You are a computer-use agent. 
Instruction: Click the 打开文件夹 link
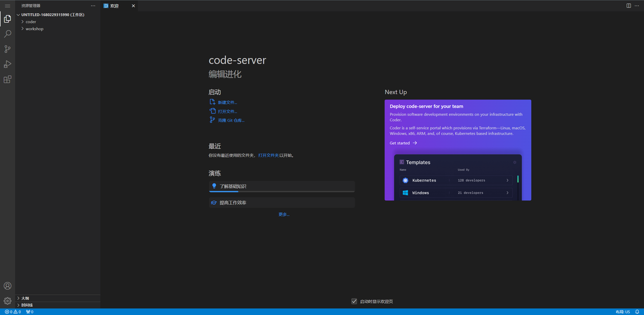click(268, 156)
